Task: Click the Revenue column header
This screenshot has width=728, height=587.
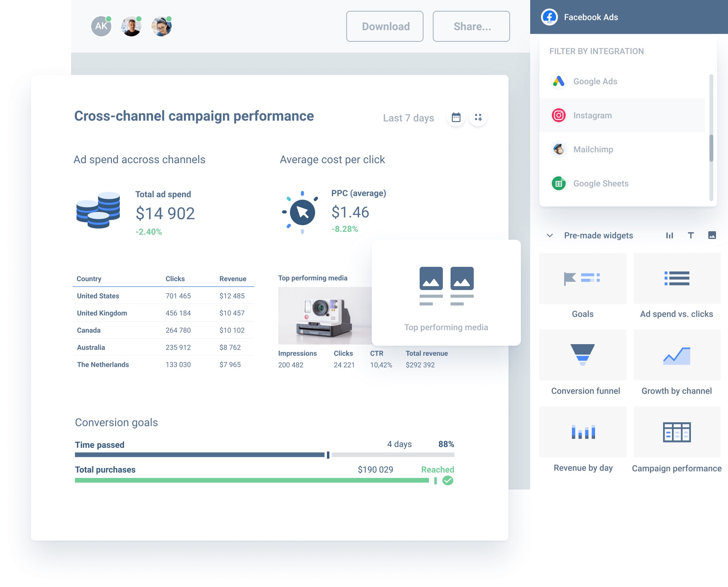Action: pos(233,279)
